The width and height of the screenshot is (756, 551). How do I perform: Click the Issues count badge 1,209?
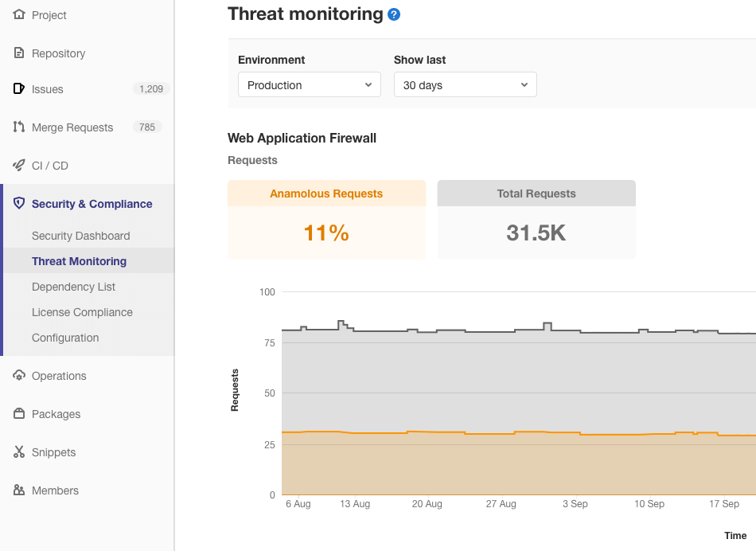pyautogui.click(x=151, y=89)
